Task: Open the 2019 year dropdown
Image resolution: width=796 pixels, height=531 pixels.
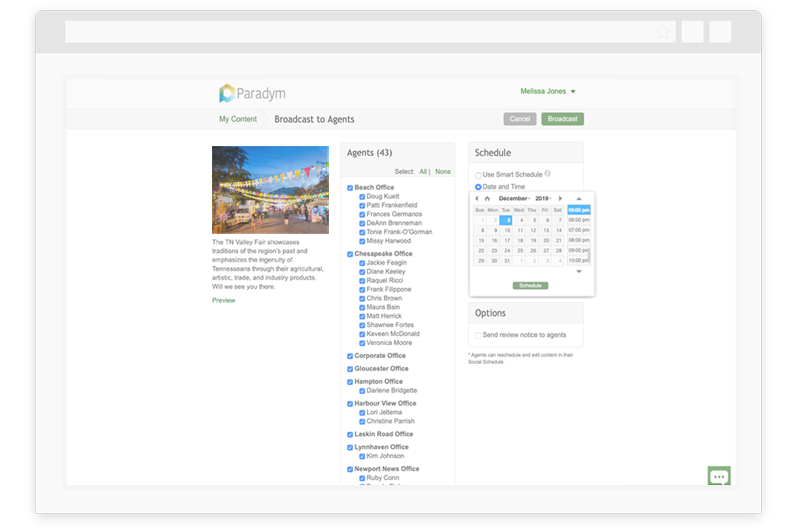Action: (543, 198)
